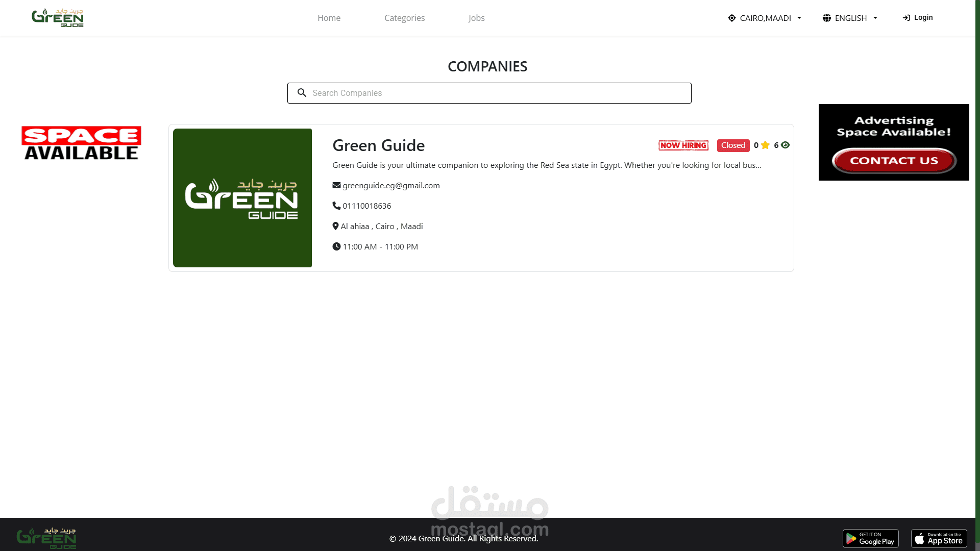This screenshot has height=551, width=980.
Task: Open the Jobs menu item
Action: 476,18
